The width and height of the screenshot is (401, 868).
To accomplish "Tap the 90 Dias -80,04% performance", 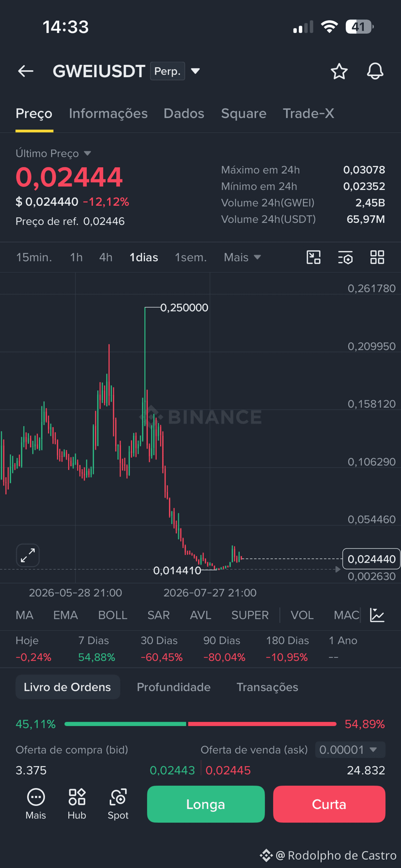I will [224, 649].
